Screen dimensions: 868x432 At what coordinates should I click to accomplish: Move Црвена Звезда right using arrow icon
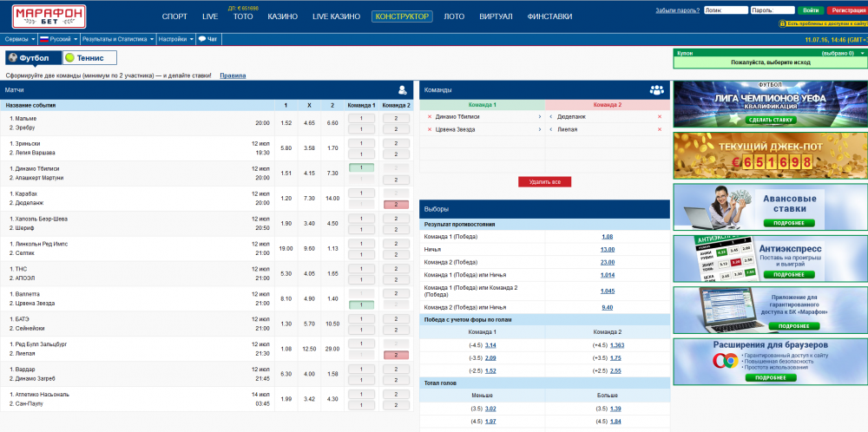click(x=541, y=129)
